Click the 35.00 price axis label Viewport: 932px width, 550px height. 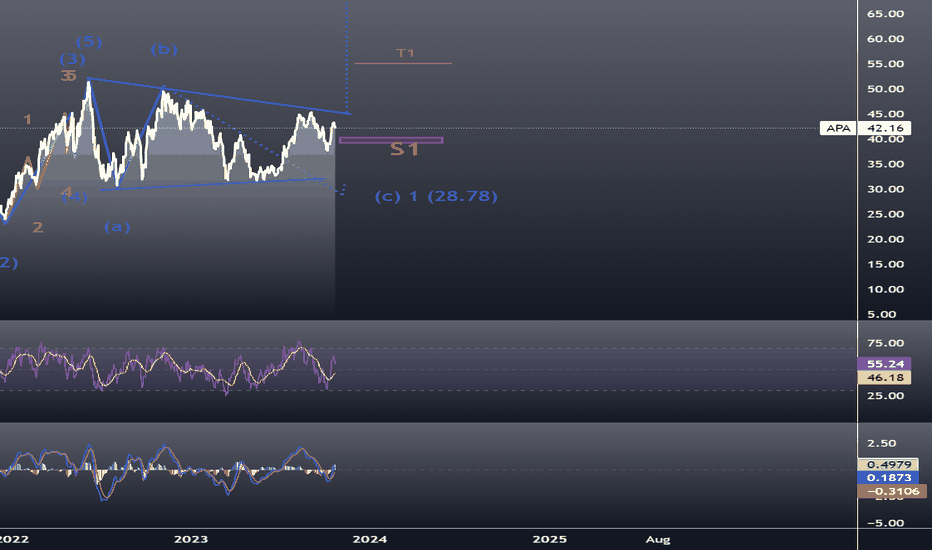coord(885,164)
